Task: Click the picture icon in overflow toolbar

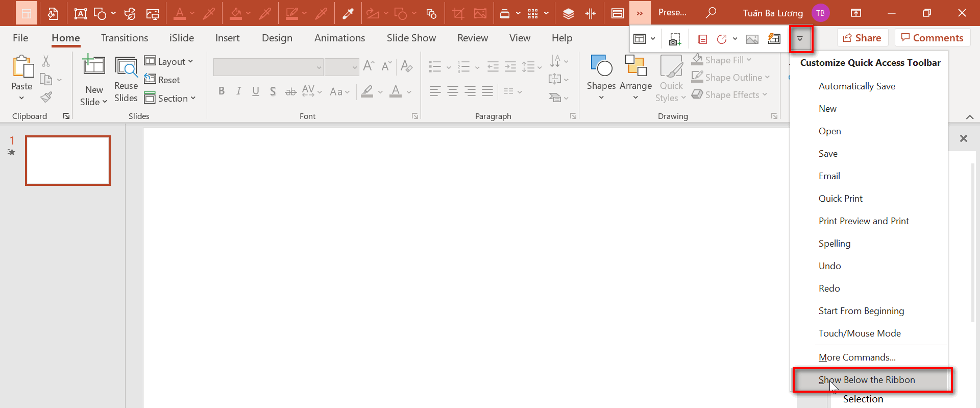Action: tap(752, 39)
